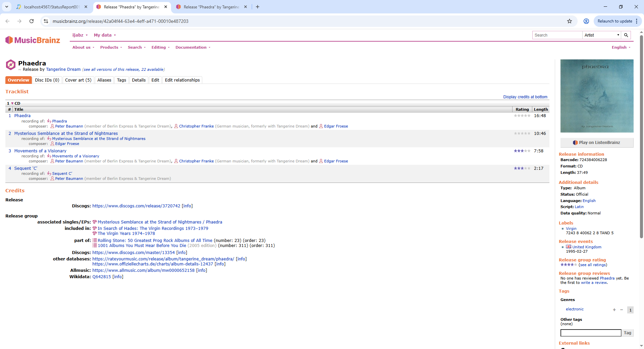Open the write a review link
This screenshot has height=349, width=644.
tap(594, 283)
